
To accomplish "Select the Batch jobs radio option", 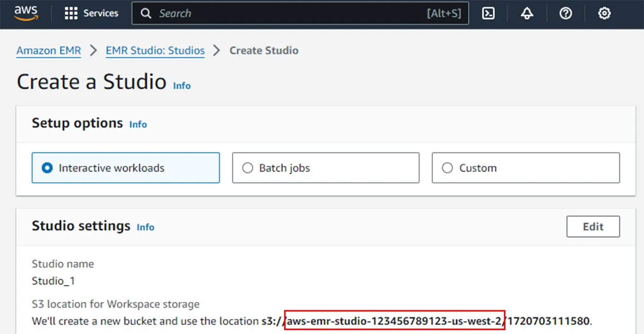I will pyautogui.click(x=326, y=168).
